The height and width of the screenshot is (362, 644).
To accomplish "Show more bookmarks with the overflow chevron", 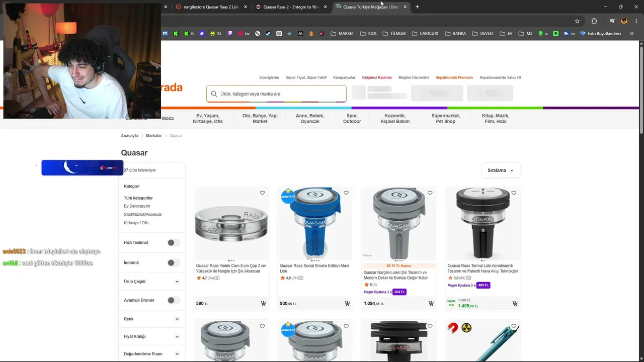I will click(x=632, y=34).
